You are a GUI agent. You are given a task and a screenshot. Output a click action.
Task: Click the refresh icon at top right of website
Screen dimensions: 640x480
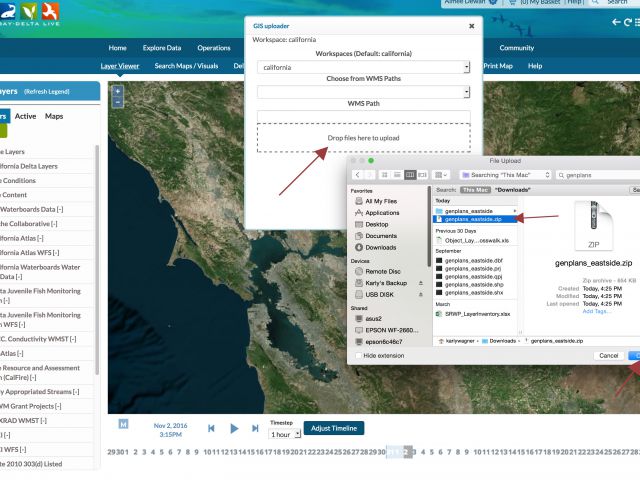coord(628,22)
